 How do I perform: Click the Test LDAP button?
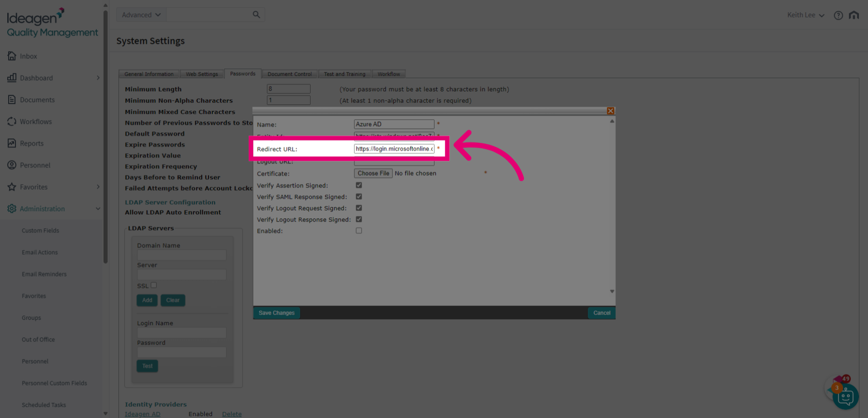tap(147, 366)
